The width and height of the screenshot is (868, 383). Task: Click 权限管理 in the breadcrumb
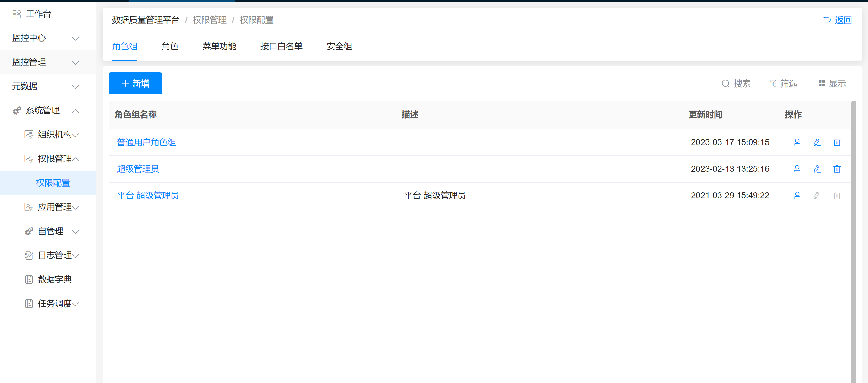pos(210,20)
